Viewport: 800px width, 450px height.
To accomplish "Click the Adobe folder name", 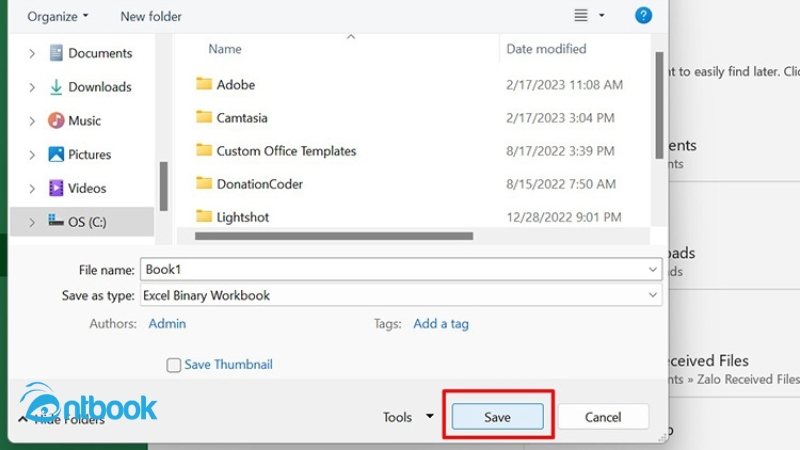I will (236, 84).
